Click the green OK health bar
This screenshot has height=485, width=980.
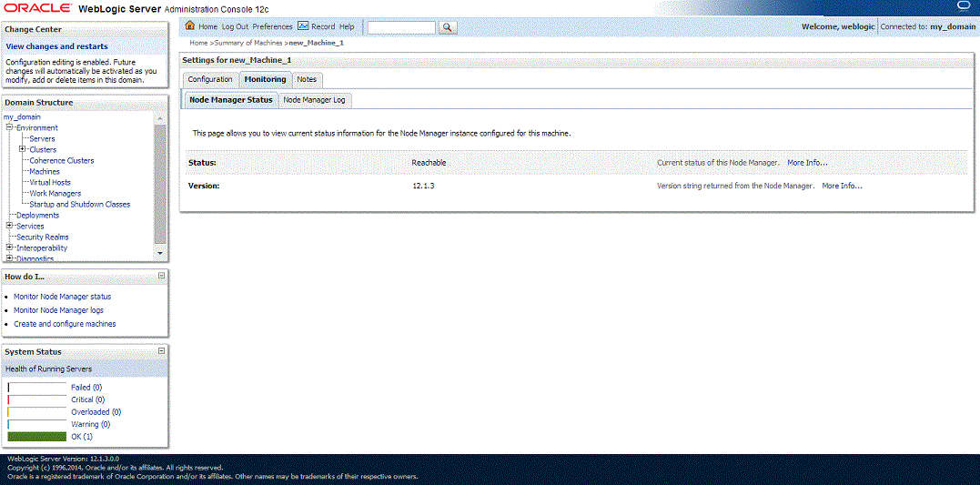36,437
